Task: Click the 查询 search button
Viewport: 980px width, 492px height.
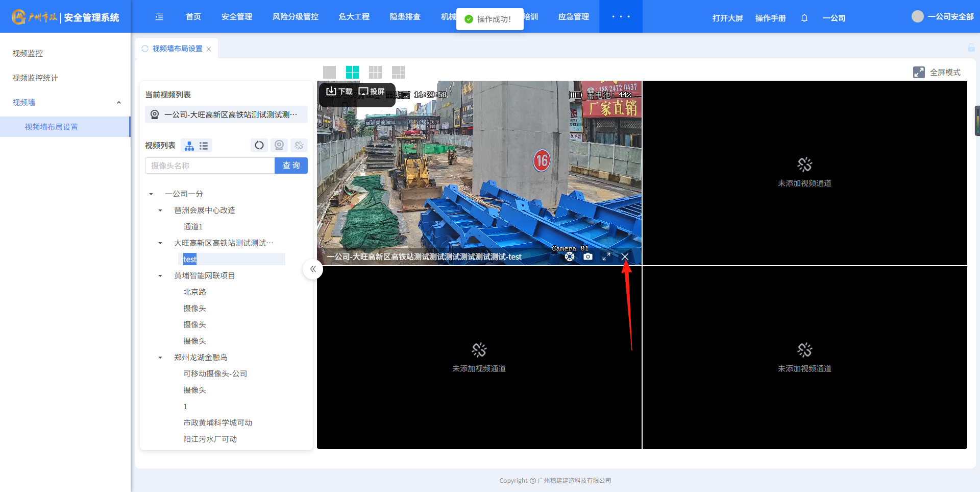Action: tap(291, 166)
